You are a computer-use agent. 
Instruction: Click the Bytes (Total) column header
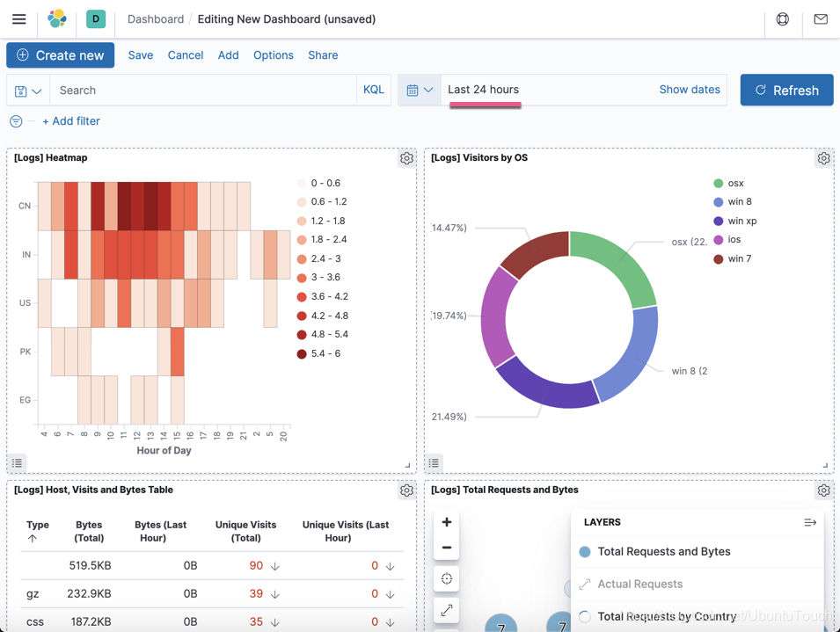pos(89,532)
